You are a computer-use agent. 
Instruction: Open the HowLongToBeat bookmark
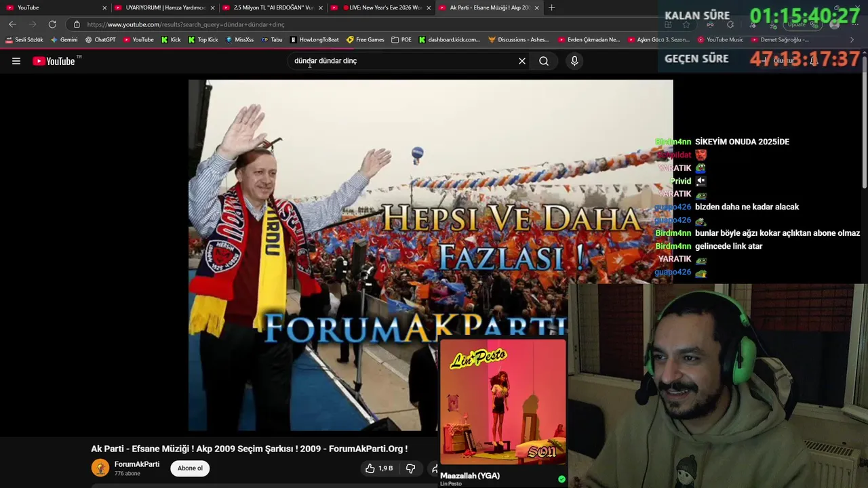[x=315, y=40]
